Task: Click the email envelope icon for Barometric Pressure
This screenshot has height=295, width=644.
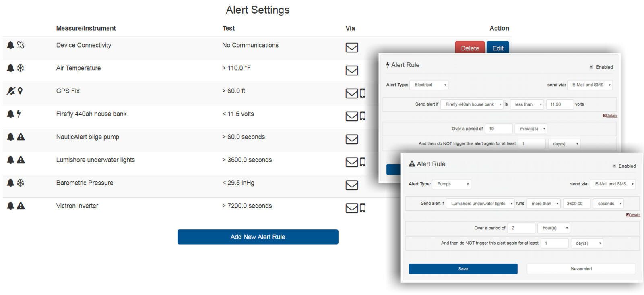Action: [351, 185]
